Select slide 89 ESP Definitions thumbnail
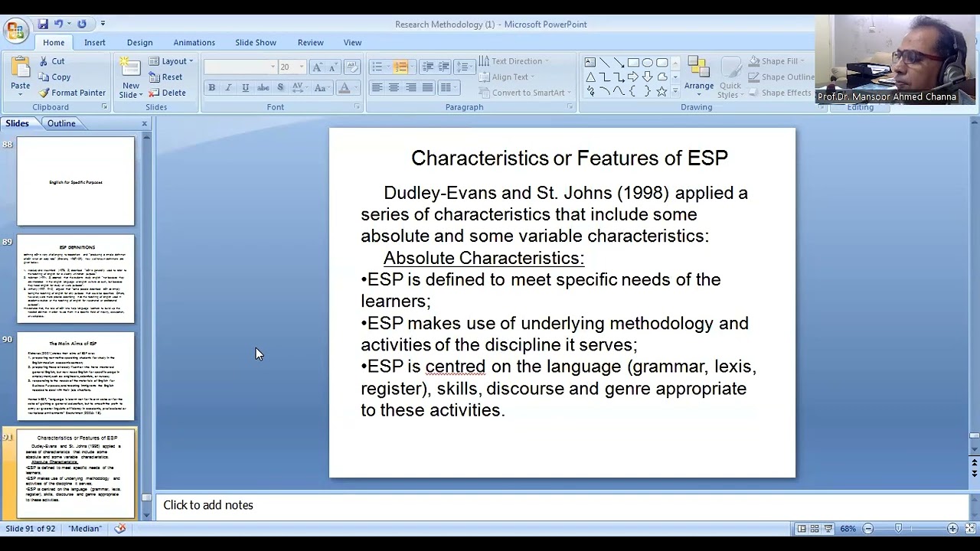 (76, 279)
